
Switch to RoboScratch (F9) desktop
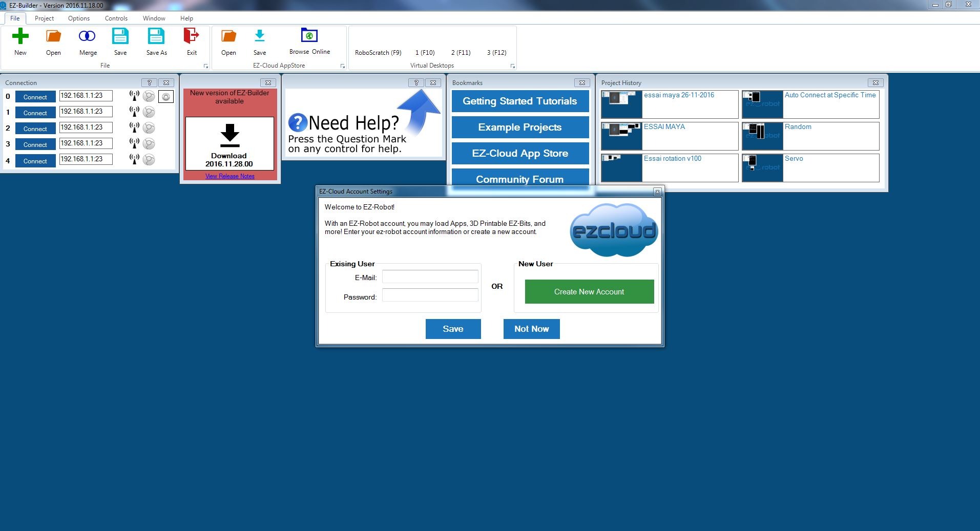pyautogui.click(x=378, y=53)
